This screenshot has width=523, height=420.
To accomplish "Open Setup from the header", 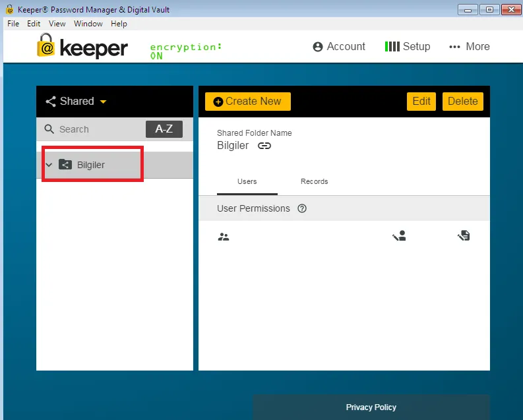I will [408, 46].
